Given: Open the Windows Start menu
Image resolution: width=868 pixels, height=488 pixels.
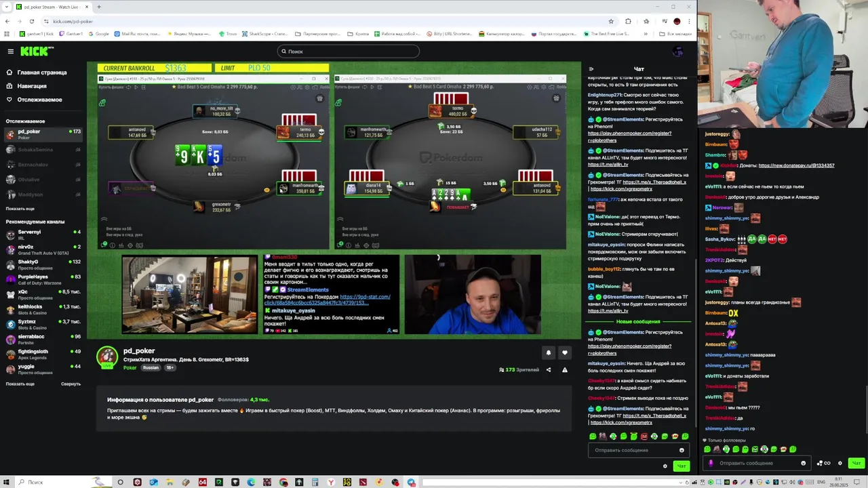Looking at the screenshot, I should (6, 483).
